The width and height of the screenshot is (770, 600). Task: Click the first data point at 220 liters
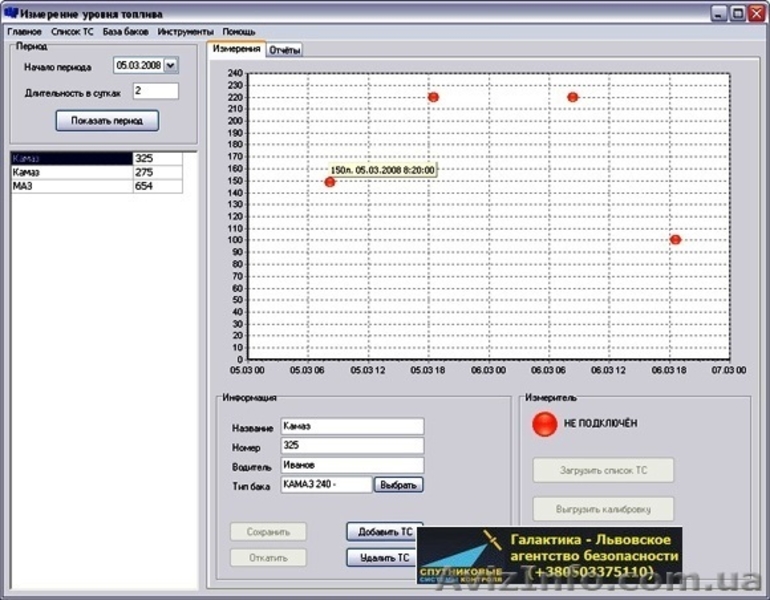pyautogui.click(x=433, y=97)
